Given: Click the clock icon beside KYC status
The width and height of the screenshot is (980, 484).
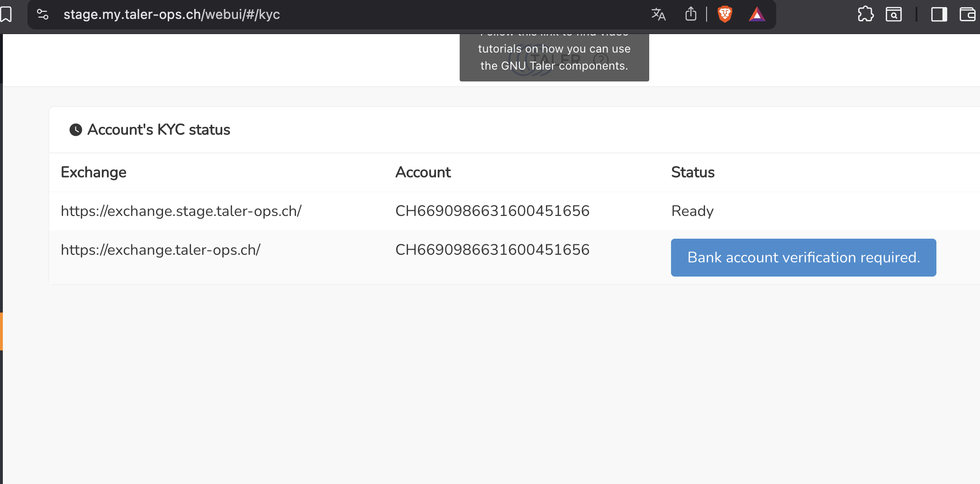Looking at the screenshot, I should (76, 130).
